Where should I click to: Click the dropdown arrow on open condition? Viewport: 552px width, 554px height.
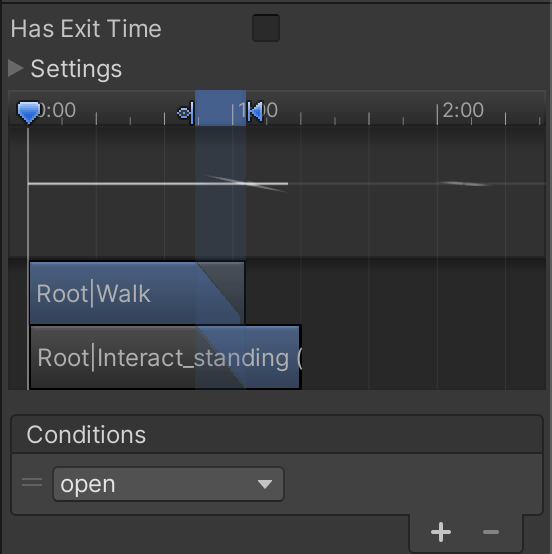[x=265, y=484]
